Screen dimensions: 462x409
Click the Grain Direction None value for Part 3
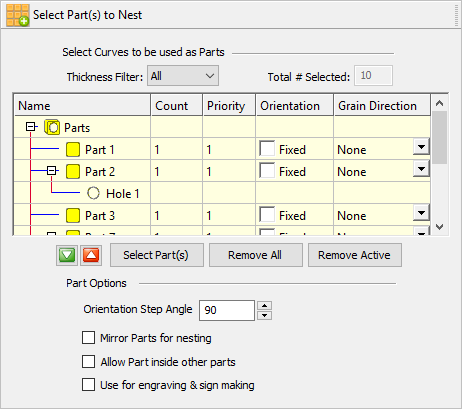click(x=352, y=216)
